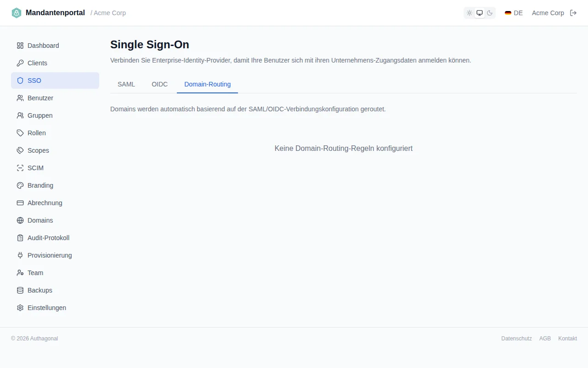Viewport: 588px width, 368px height.
Task: Click the Einstellungen gear icon
Action: pyautogui.click(x=20, y=308)
